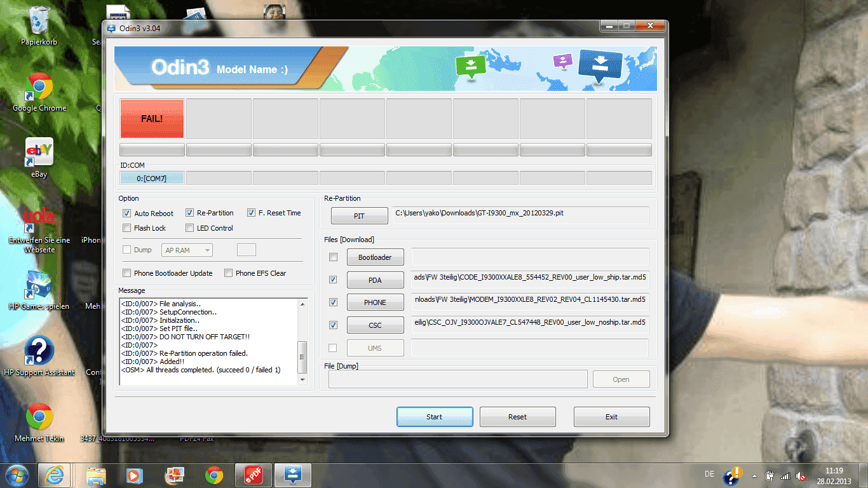Screen dimensions: 868x488
Task: Click the UMS button
Action: (x=375, y=348)
